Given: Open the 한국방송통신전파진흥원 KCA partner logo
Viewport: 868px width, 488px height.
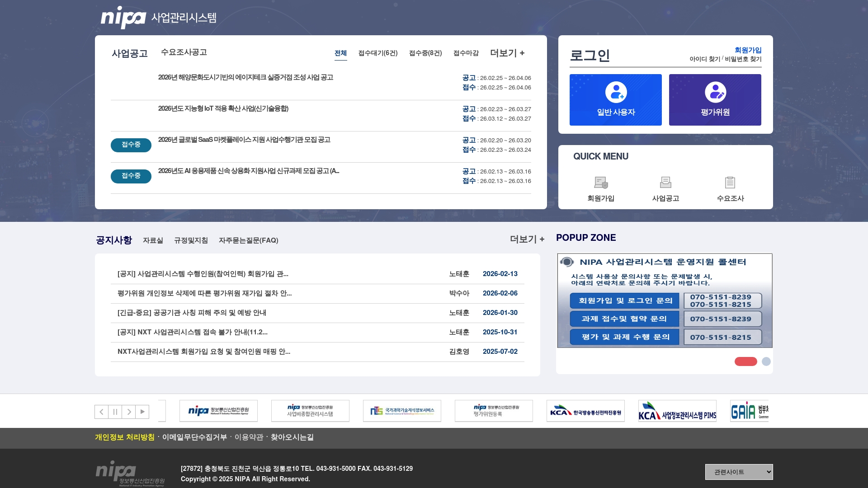Looking at the screenshot, I should [x=586, y=411].
